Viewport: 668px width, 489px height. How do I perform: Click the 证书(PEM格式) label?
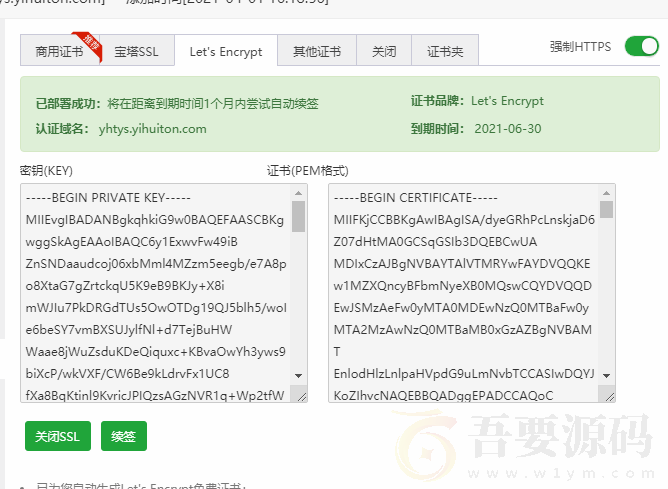tap(308, 171)
